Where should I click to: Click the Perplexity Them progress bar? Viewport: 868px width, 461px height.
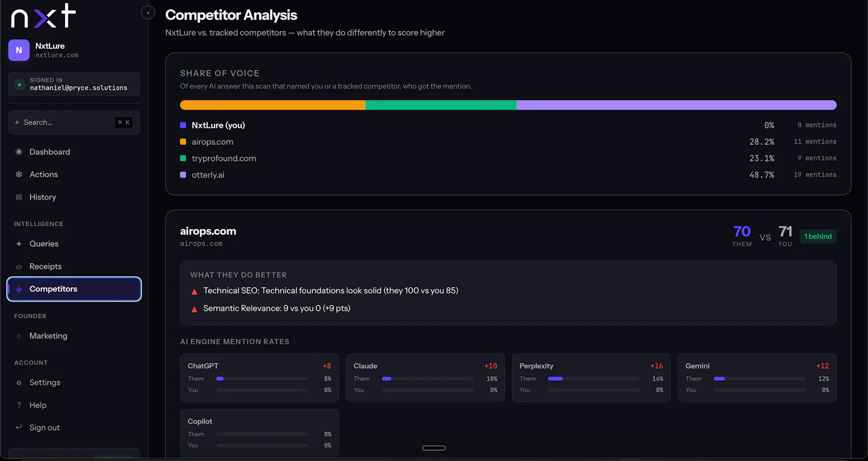coord(593,379)
